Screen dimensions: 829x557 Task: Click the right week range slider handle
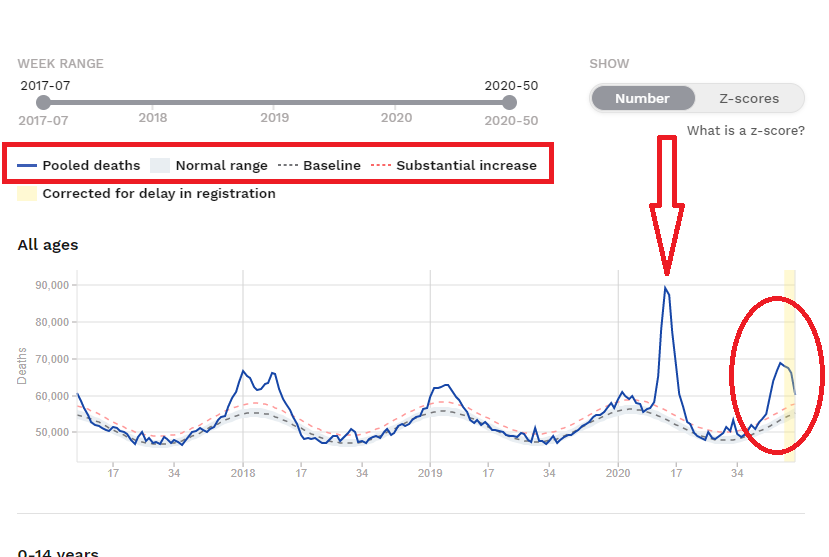(510, 102)
